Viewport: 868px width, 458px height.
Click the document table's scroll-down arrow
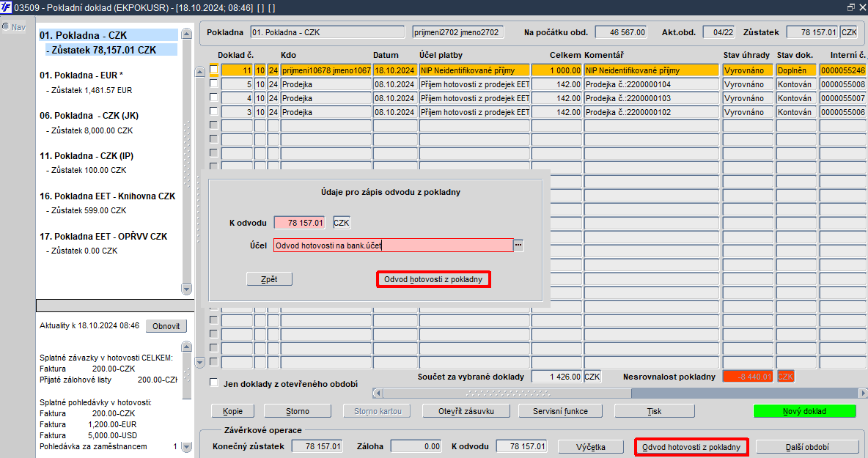(200, 362)
